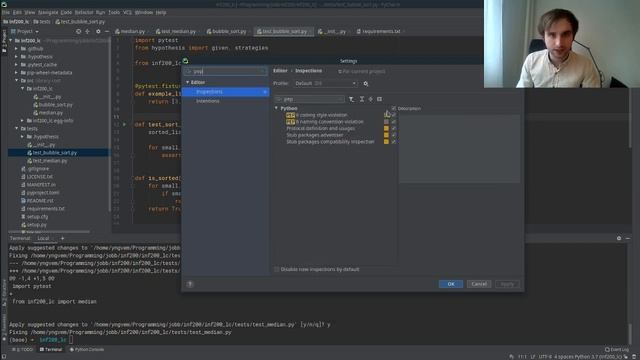This screenshot has height=360, width=640.
Task: Cancel the Settings dialog
Action: (479, 284)
